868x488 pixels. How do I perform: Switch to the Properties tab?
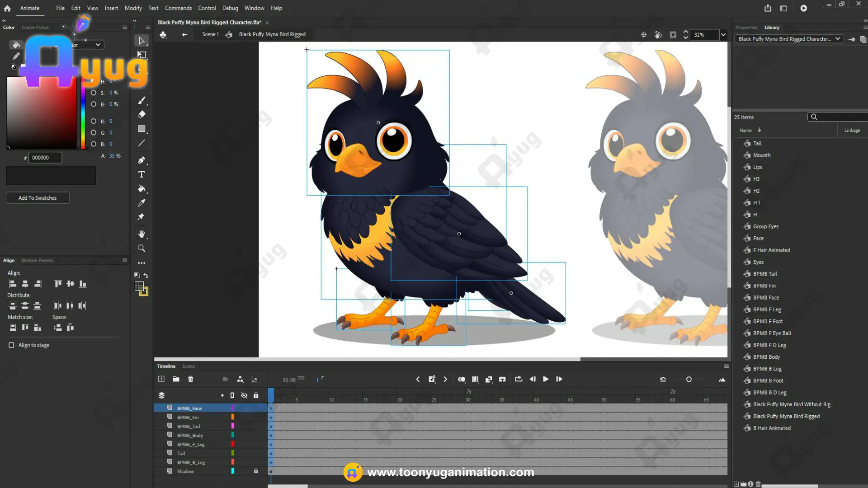pos(746,28)
